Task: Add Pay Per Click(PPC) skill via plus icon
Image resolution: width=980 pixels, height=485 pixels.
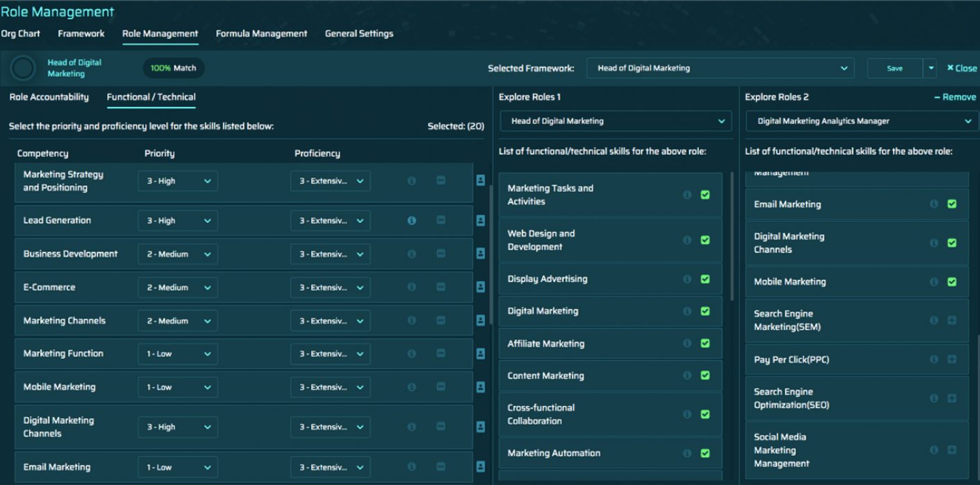Action: click(x=952, y=359)
